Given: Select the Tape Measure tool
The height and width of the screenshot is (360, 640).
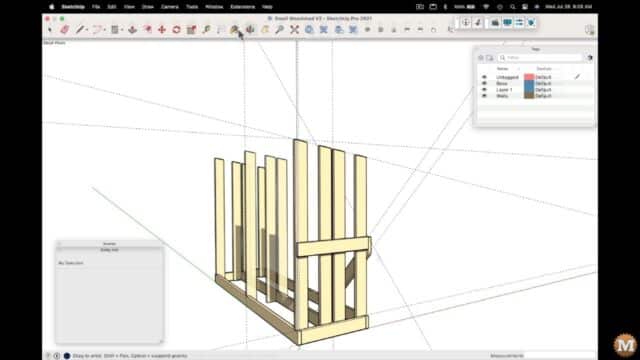Looking at the screenshot, I should (206, 30).
